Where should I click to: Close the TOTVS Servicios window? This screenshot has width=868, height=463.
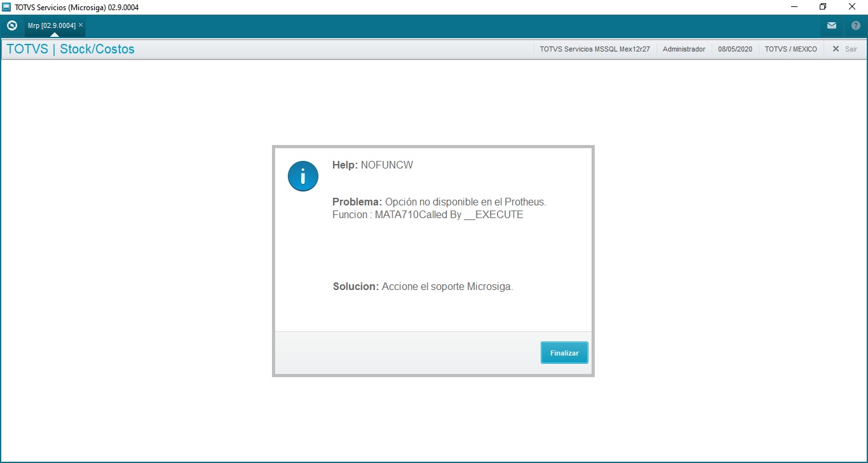tap(852, 7)
